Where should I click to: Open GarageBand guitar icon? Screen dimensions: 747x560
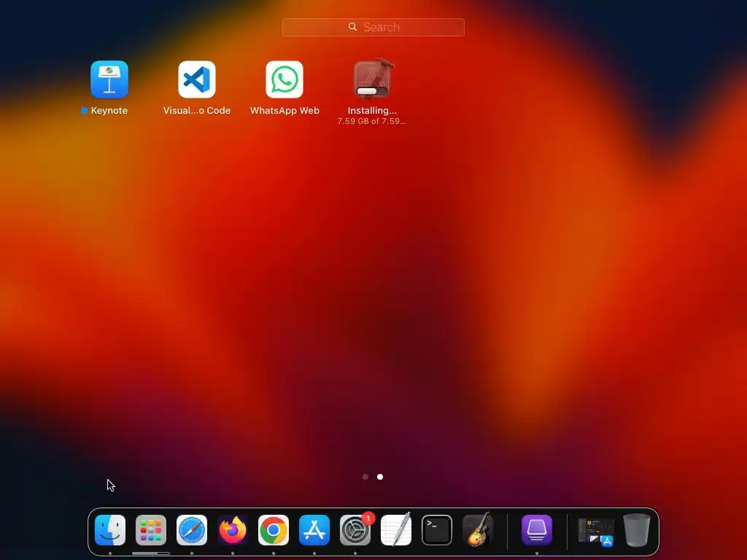point(478,529)
